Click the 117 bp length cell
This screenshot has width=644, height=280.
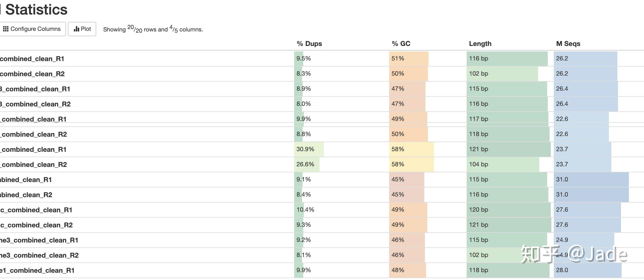[x=478, y=119]
